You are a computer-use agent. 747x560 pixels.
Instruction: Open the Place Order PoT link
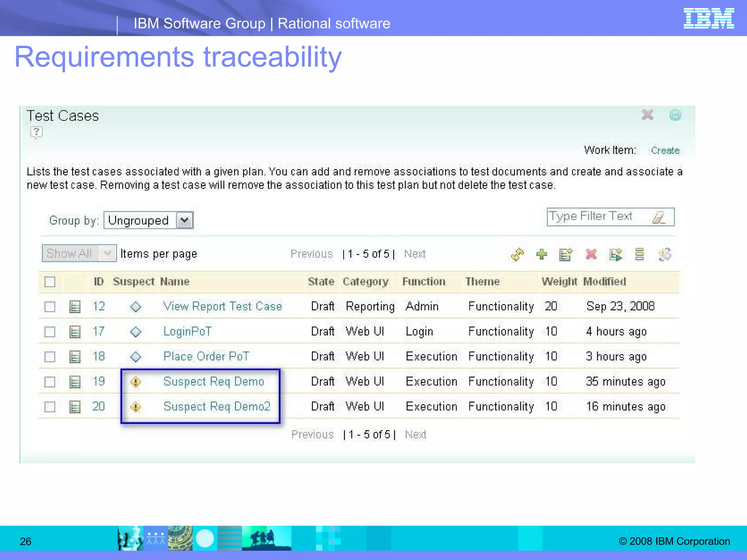click(206, 356)
